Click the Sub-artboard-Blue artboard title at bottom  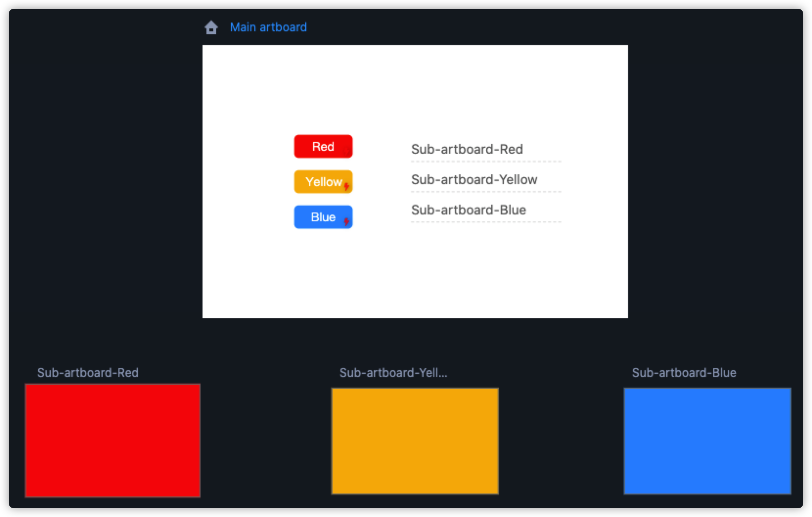(x=684, y=373)
